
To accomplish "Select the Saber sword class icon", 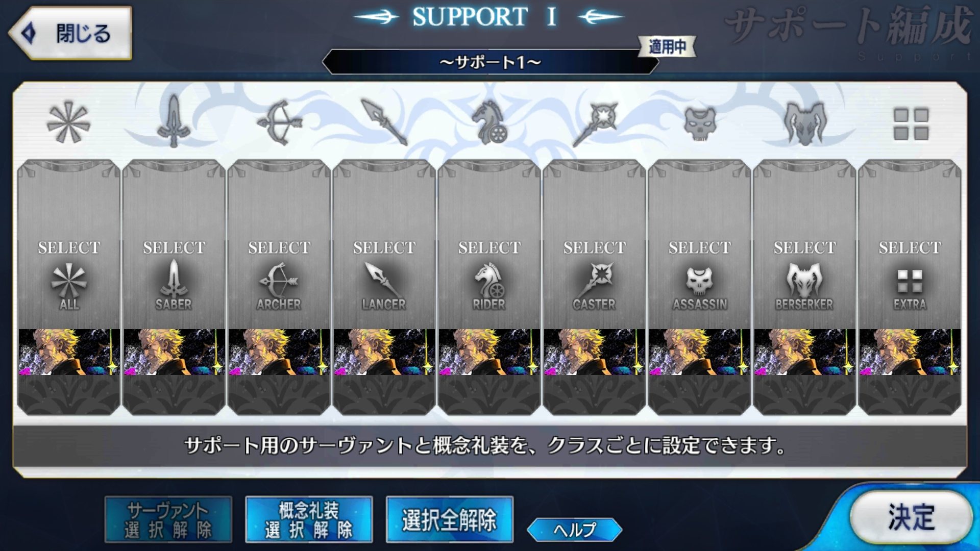I will coord(174,121).
